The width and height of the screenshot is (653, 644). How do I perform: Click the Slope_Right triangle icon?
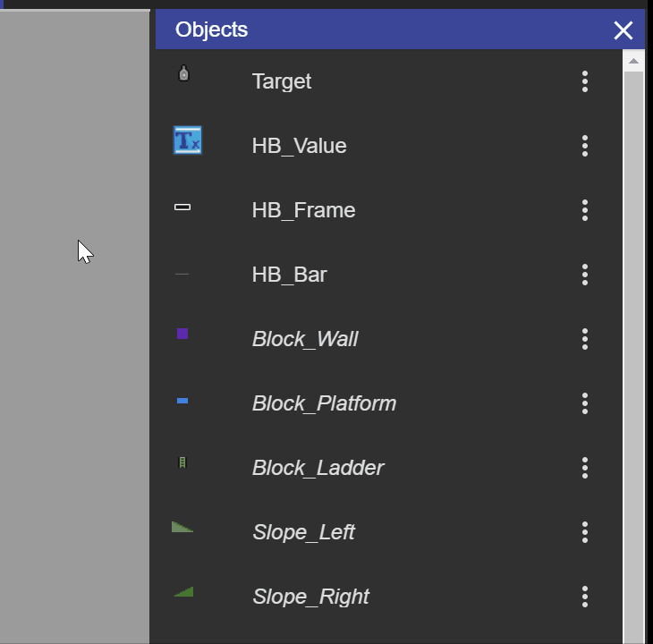183,591
